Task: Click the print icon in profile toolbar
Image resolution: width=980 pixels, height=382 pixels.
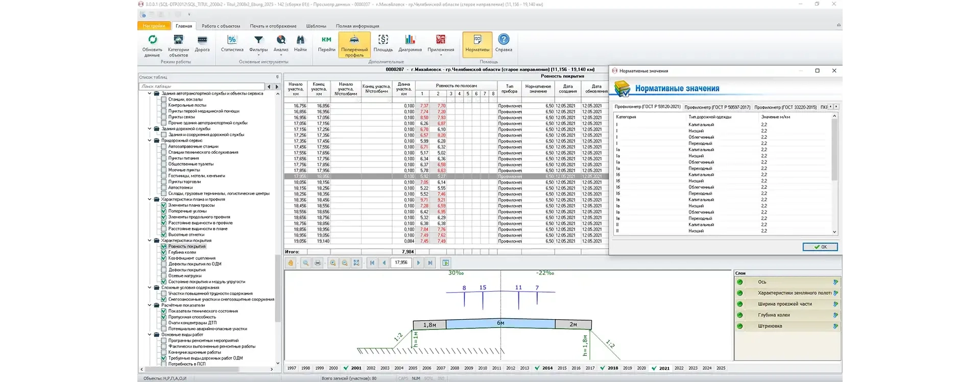Action: click(318, 263)
